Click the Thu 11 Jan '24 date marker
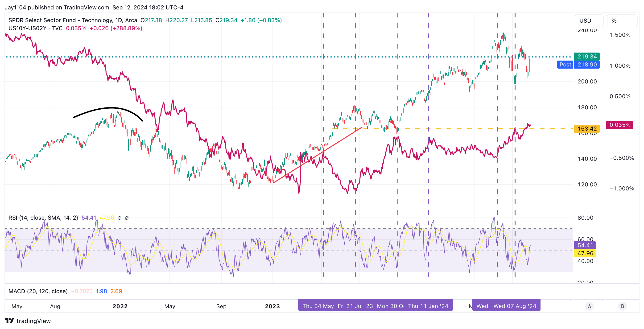The image size is (644, 329). point(428,306)
